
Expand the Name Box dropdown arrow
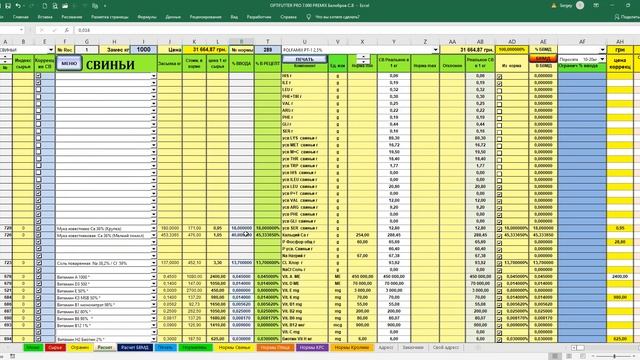(22, 30)
